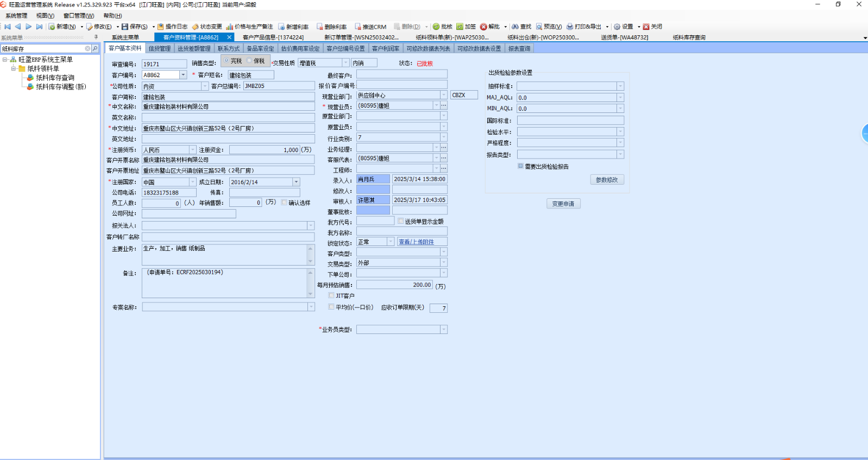Close the 客户资料管理-[A8862] tab
The width and height of the screenshot is (868, 460).
(229, 37)
